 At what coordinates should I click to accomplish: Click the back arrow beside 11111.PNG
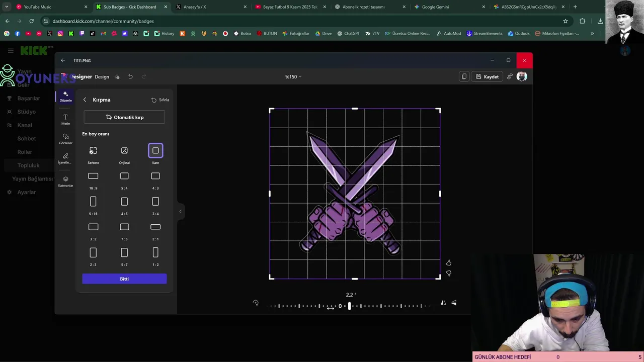point(63,60)
